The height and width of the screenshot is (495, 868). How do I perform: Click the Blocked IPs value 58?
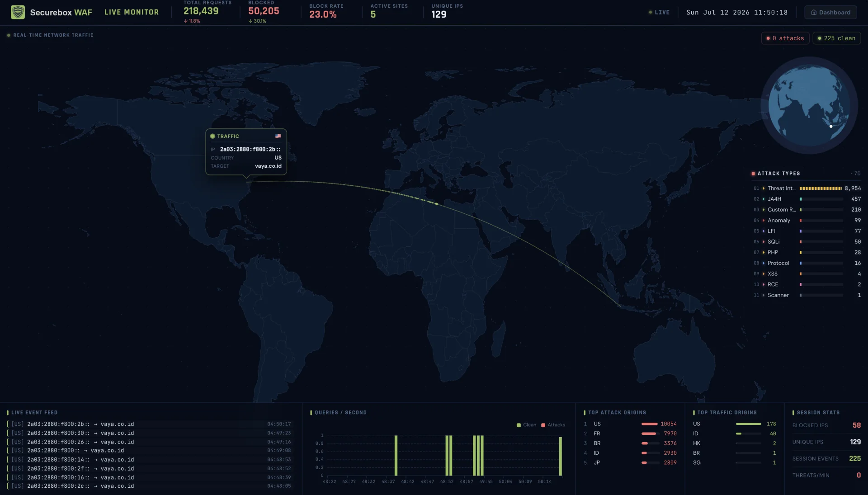(857, 425)
